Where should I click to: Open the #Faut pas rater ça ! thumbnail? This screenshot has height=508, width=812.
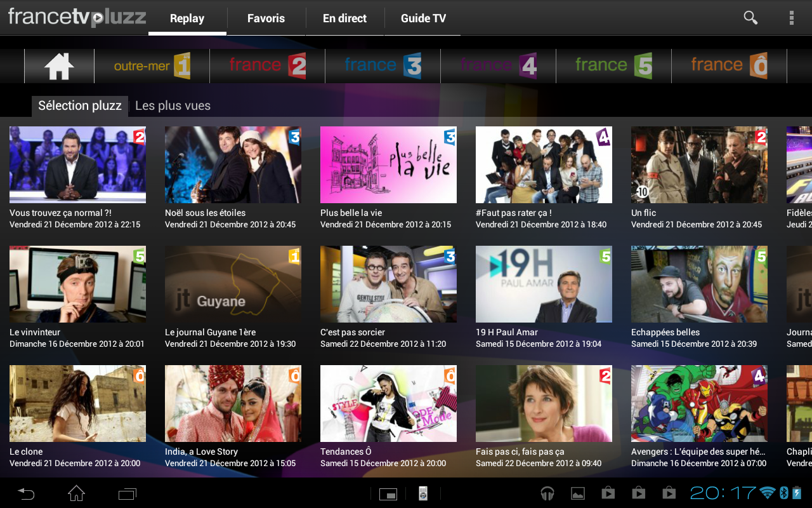[x=544, y=165]
